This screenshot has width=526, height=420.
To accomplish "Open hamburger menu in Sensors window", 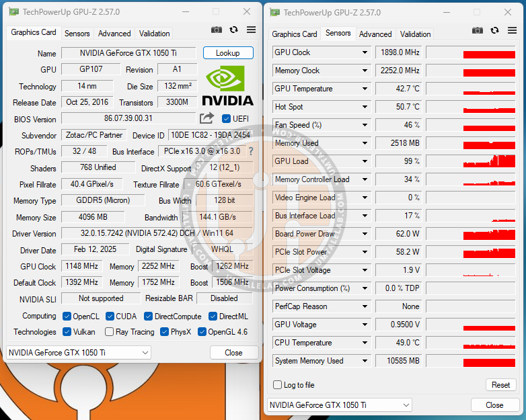I will click(x=513, y=30).
